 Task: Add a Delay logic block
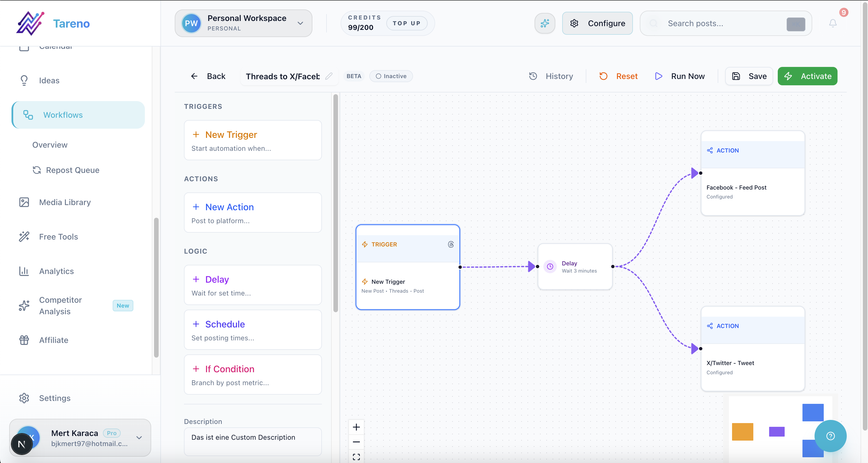tap(253, 285)
